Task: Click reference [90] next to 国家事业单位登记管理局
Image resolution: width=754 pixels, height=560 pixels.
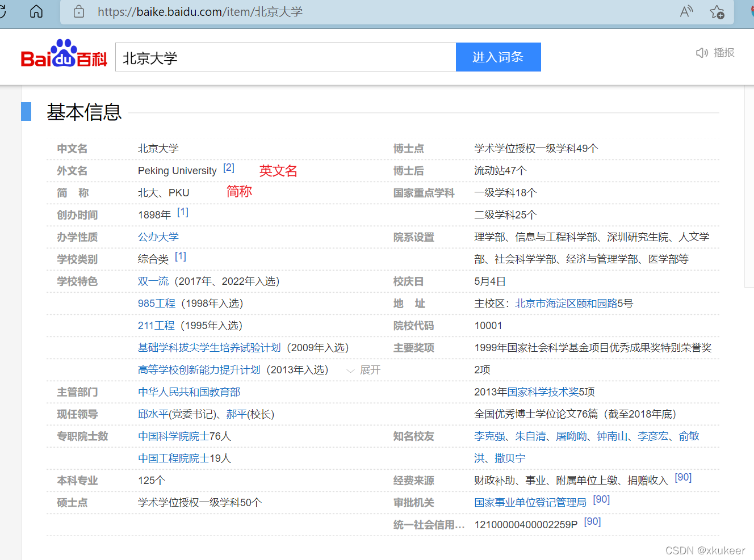Action: coord(601,500)
